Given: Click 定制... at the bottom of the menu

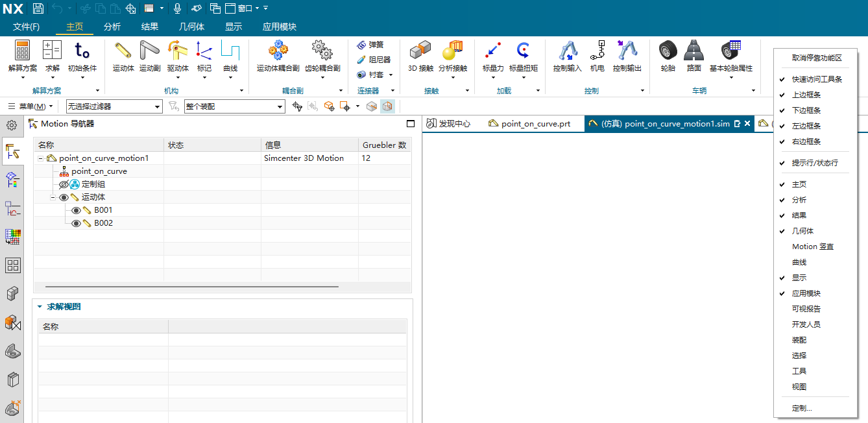Looking at the screenshot, I should pos(802,407).
